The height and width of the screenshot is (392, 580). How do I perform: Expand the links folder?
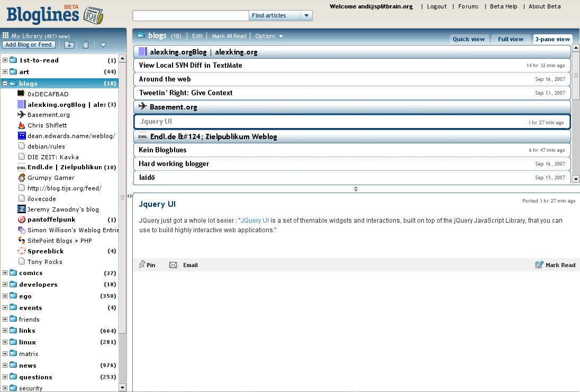pyautogui.click(x=5, y=331)
